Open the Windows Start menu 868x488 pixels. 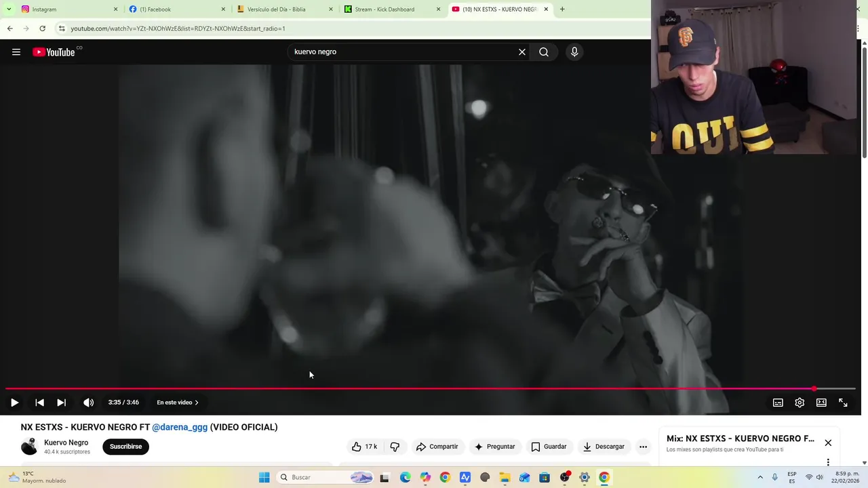tap(264, 477)
